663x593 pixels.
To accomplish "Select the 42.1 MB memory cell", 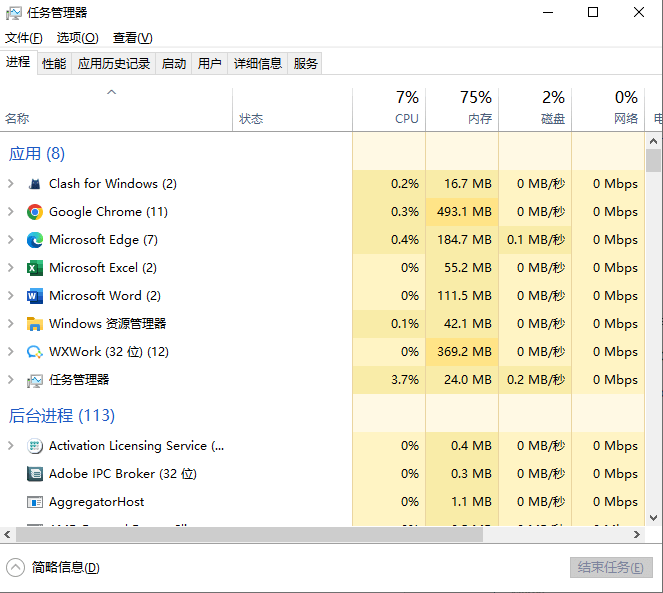I will (462, 323).
